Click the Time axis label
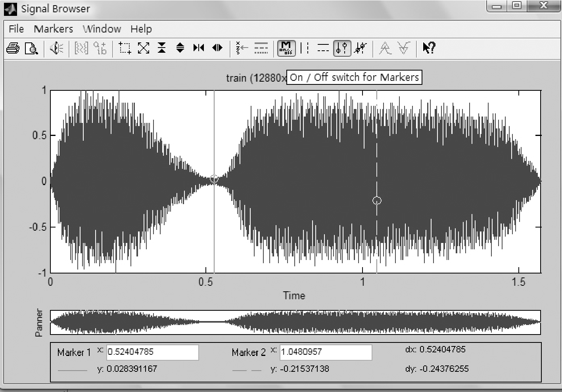Screen dimensions: 562x392 click(294, 295)
